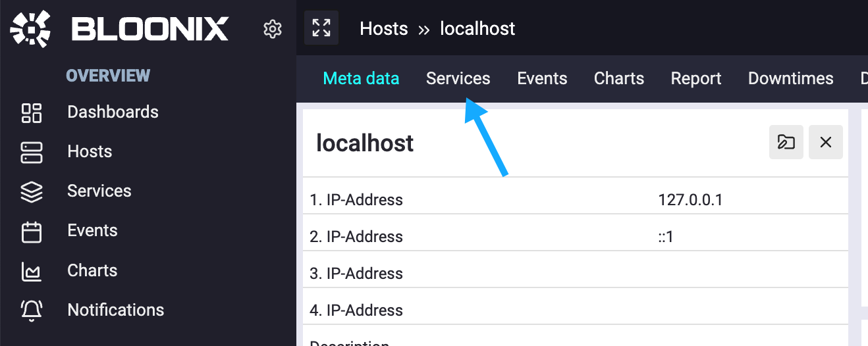Go to Events in the sidebar menu
Screen dimensions: 868x346
(92, 230)
